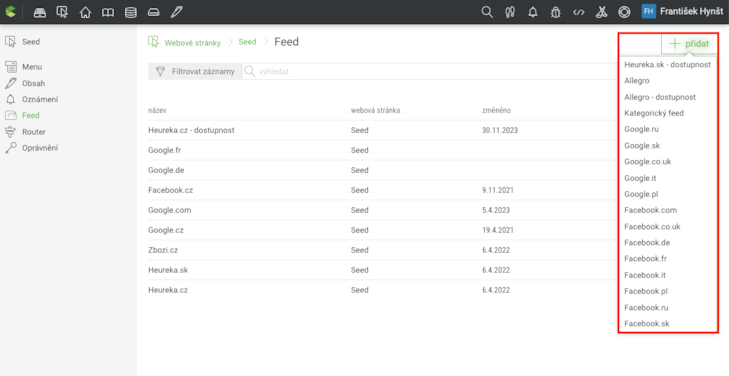Open the FH user avatar

pos(649,12)
